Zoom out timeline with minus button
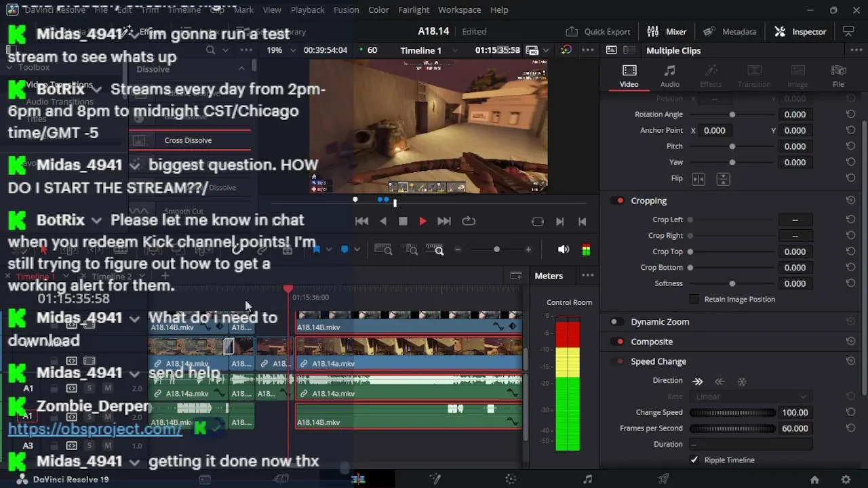The height and width of the screenshot is (488, 868). tap(458, 249)
